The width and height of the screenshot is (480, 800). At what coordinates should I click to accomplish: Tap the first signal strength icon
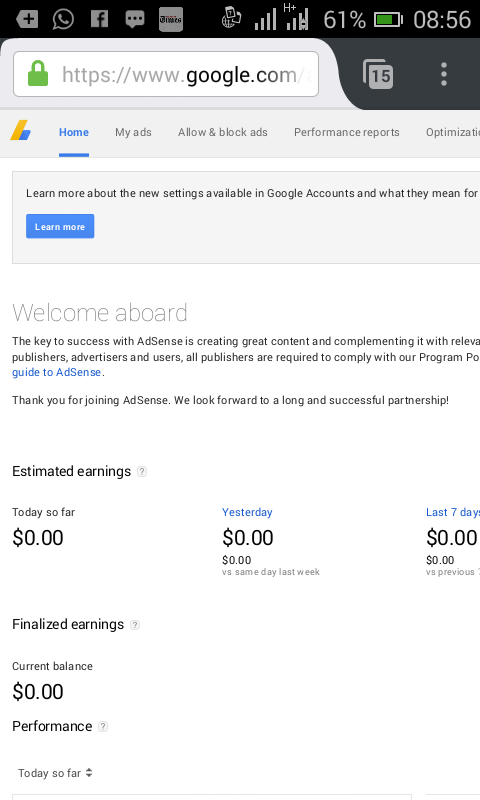pyautogui.click(x=265, y=20)
